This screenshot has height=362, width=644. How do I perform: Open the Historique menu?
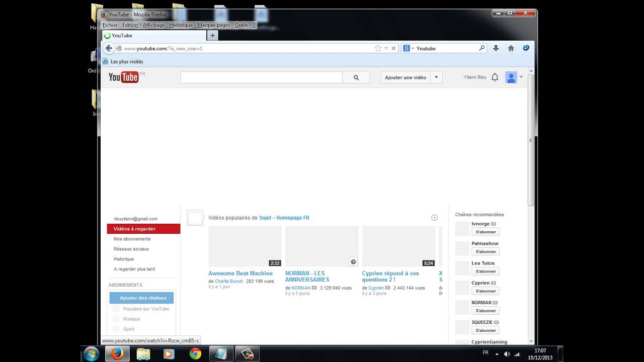(x=181, y=25)
